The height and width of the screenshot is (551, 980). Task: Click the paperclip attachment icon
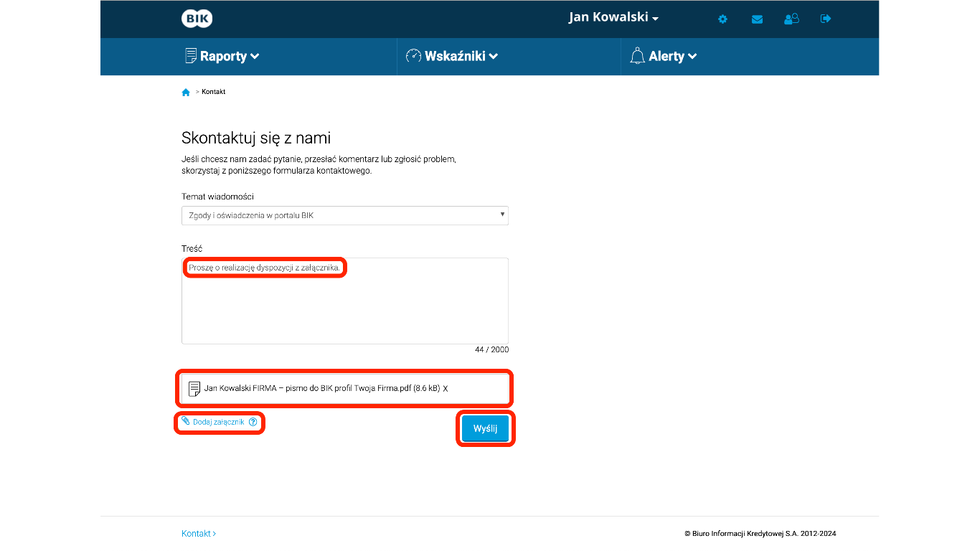pos(186,422)
